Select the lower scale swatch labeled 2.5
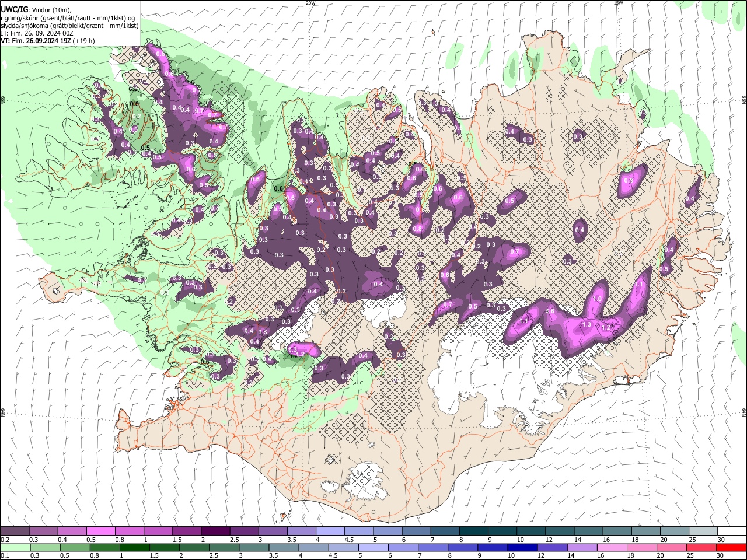 click(224, 547)
